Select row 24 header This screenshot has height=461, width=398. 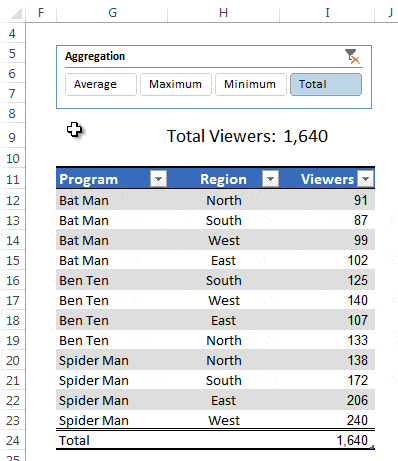tap(13, 440)
